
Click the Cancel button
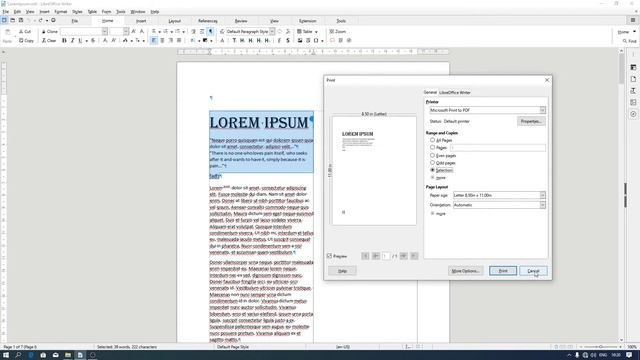(x=533, y=271)
